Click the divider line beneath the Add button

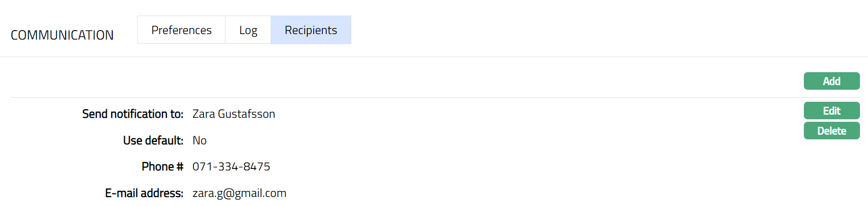click(x=401, y=97)
